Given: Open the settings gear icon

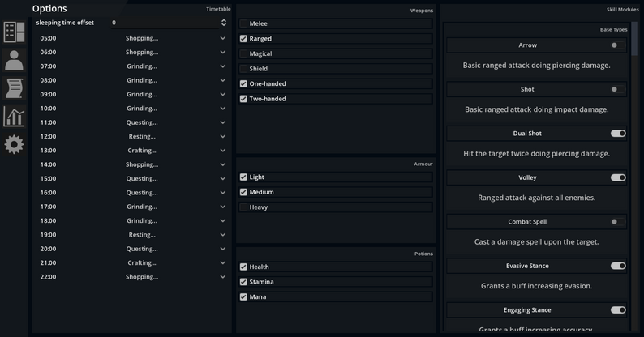Looking at the screenshot, I should (x=14, y=145).
